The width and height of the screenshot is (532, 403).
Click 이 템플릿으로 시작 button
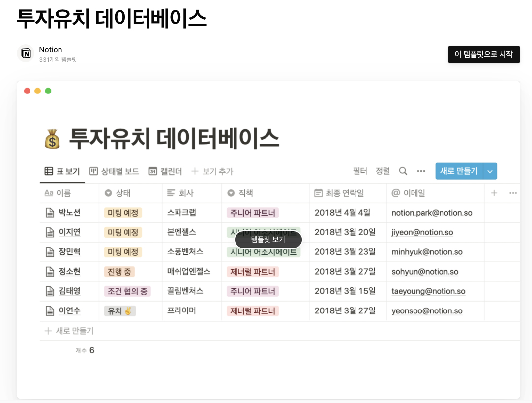(x=484, y=54)
